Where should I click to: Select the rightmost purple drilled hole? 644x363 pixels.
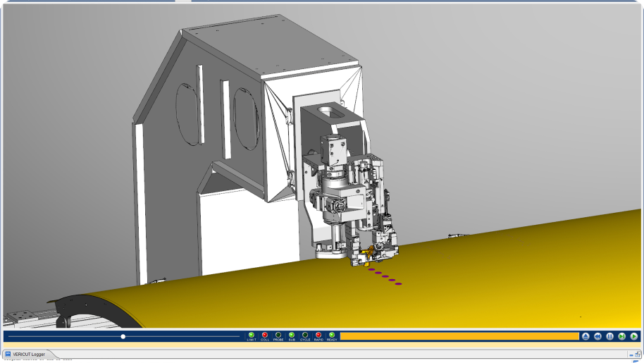click(399, 283)
